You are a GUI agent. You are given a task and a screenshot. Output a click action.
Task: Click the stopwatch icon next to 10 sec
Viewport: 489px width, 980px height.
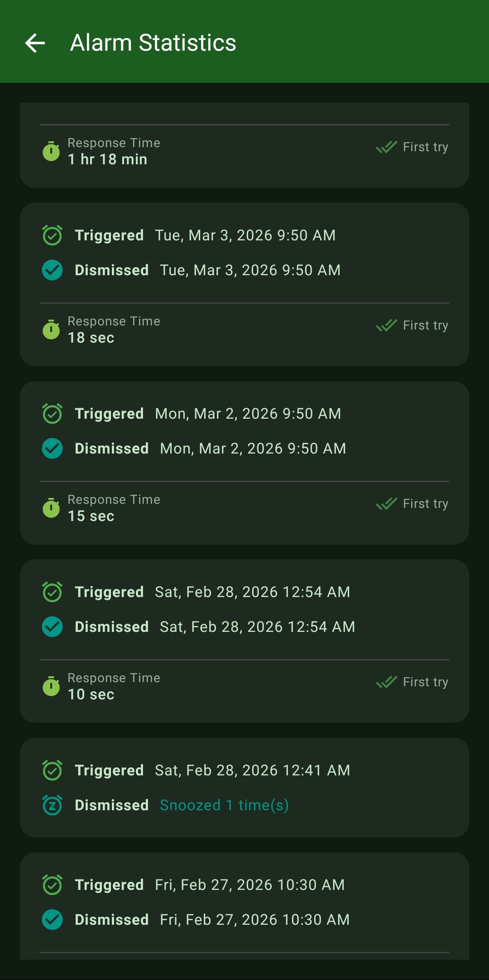(51, 686)
